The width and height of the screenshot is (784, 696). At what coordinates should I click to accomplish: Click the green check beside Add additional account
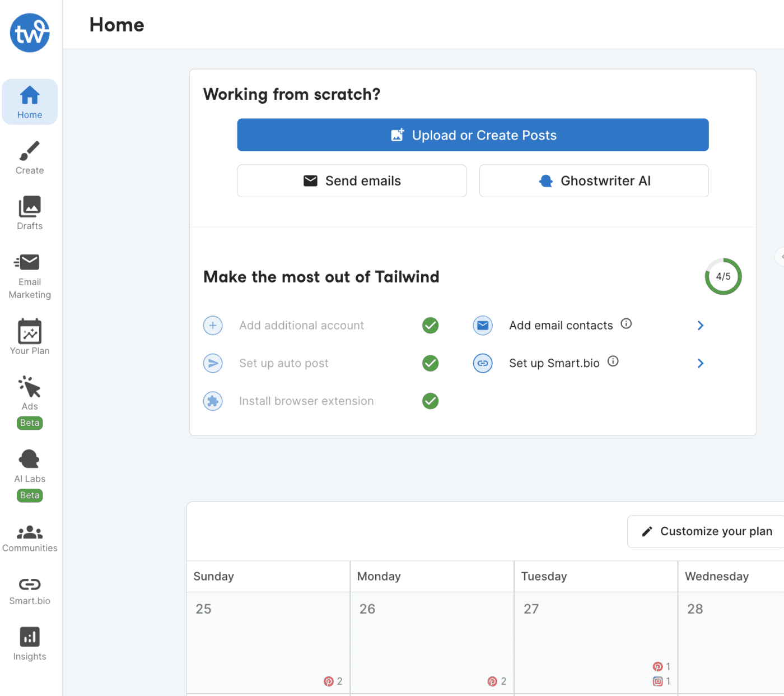click(430, 326)
